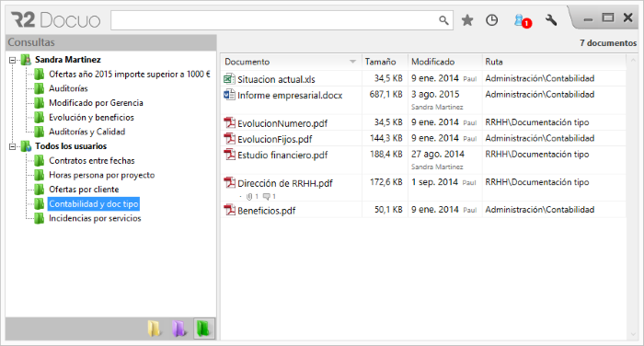Maximize the R2 Docuo window

click(x=608, y=17)
